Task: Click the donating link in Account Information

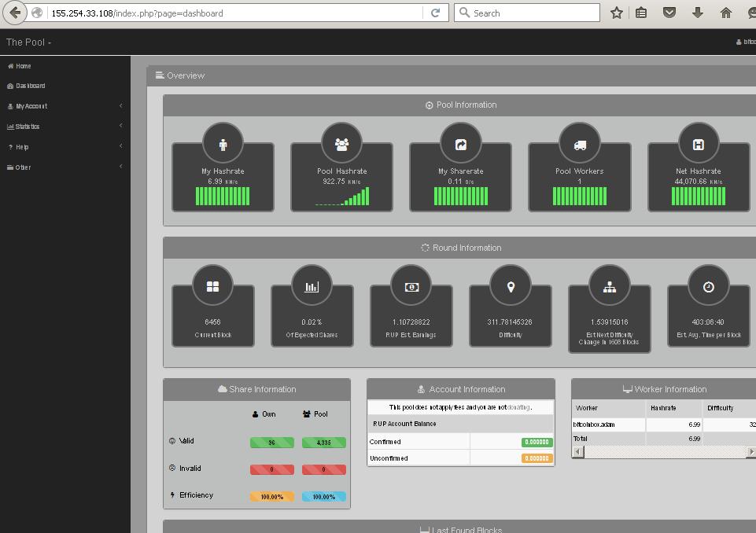Action: 518,407
